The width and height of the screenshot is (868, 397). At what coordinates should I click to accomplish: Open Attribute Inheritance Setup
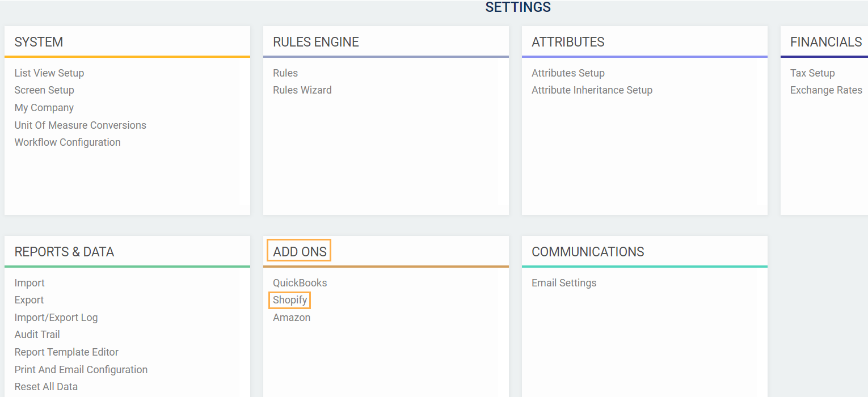pos(592,90)
